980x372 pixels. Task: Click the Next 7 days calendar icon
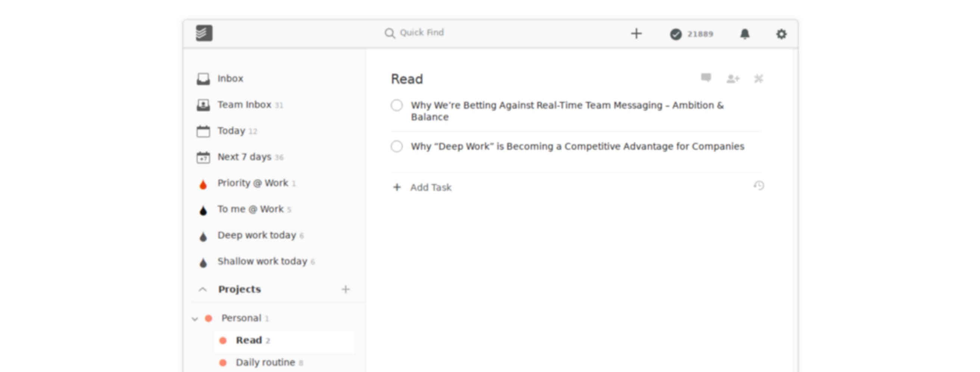tap(203, 157)
